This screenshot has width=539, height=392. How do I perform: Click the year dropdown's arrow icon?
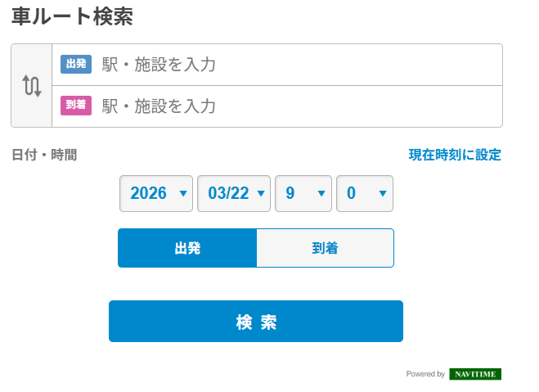(183, 194)
